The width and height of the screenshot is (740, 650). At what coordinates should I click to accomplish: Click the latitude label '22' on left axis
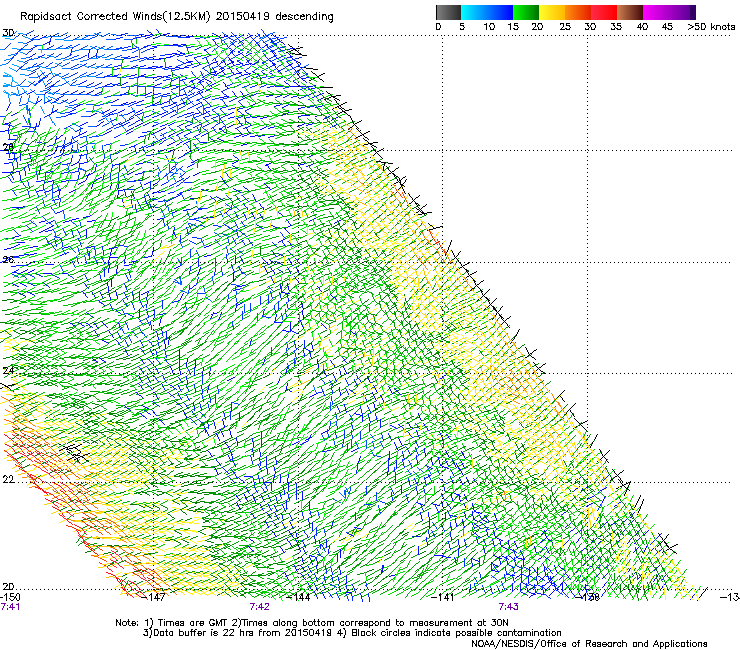(x=8, y=480)
